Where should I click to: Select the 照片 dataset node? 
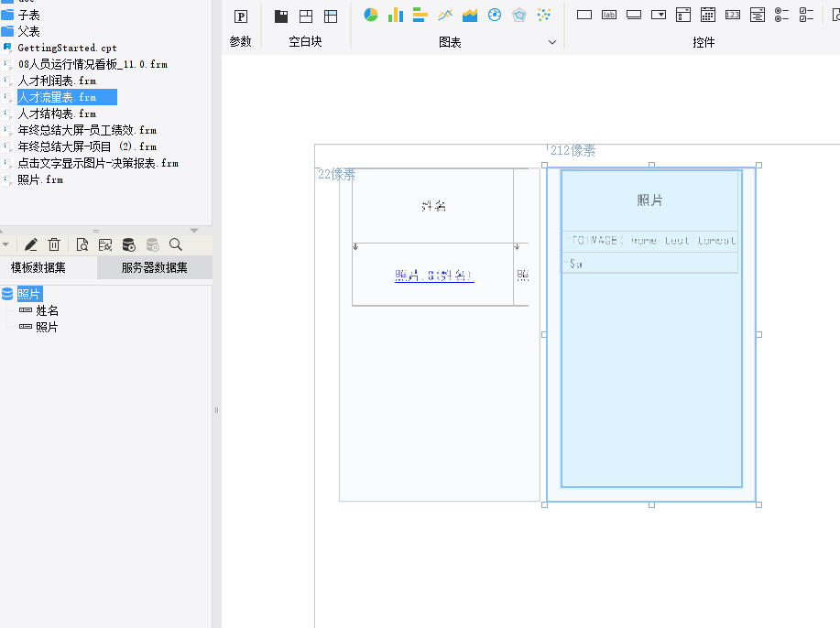pos(29,294)
